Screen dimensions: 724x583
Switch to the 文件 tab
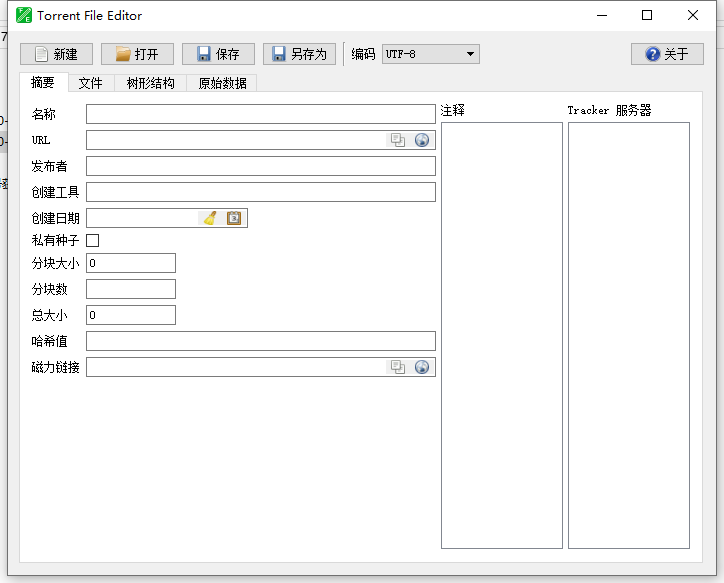90,83
